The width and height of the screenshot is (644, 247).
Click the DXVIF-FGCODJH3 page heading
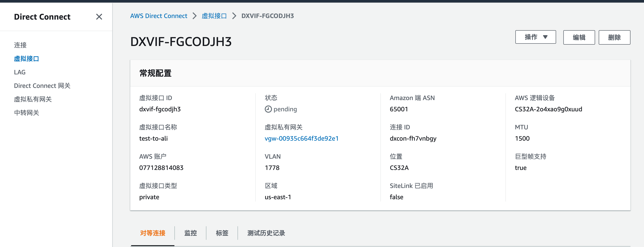point(181,41)
